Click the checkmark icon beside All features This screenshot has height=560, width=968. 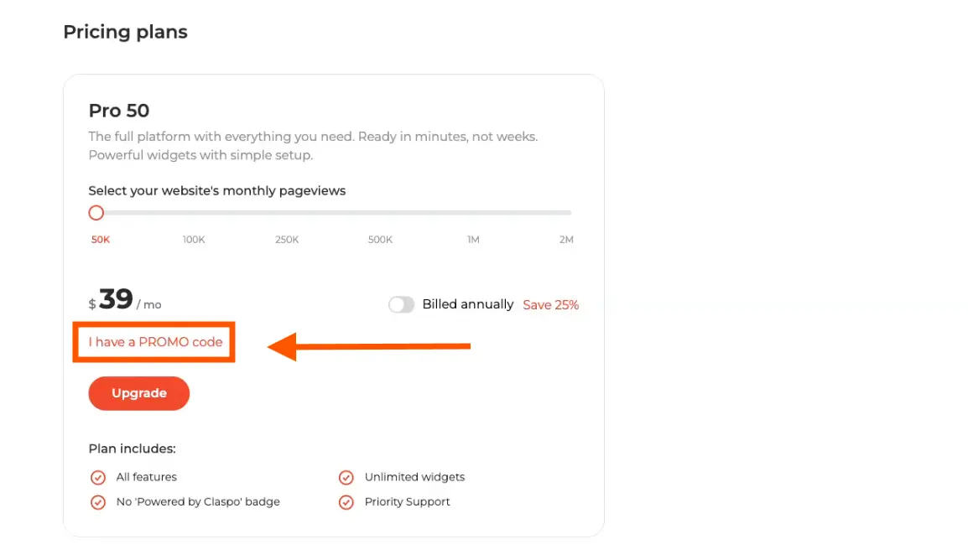tap(98, 478)
